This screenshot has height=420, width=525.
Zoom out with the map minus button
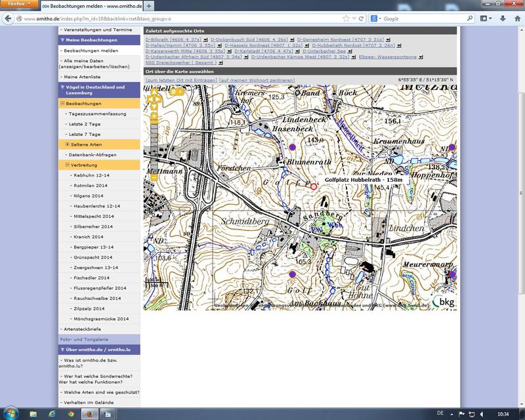tap(154, 177)
